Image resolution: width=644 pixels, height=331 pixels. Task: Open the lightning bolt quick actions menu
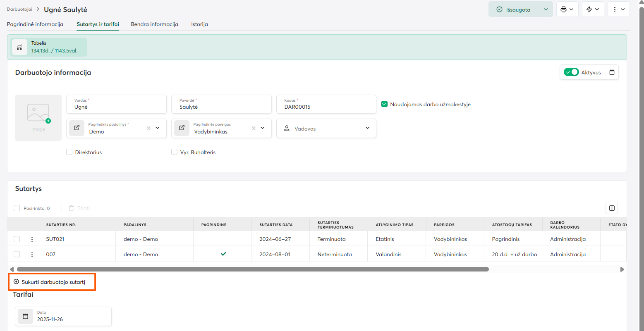[x=589, y=10]
